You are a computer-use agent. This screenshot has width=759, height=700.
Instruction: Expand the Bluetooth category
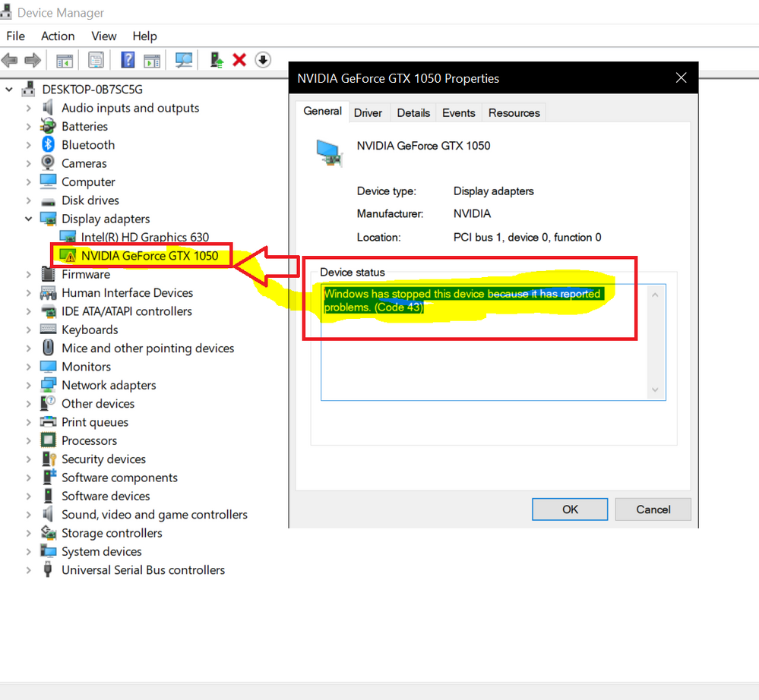(29, 145)
